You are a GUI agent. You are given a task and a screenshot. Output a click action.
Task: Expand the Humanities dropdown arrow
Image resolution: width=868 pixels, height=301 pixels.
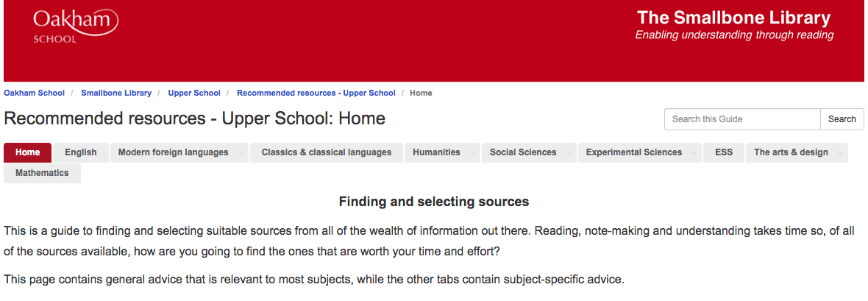tap(472, 154)
